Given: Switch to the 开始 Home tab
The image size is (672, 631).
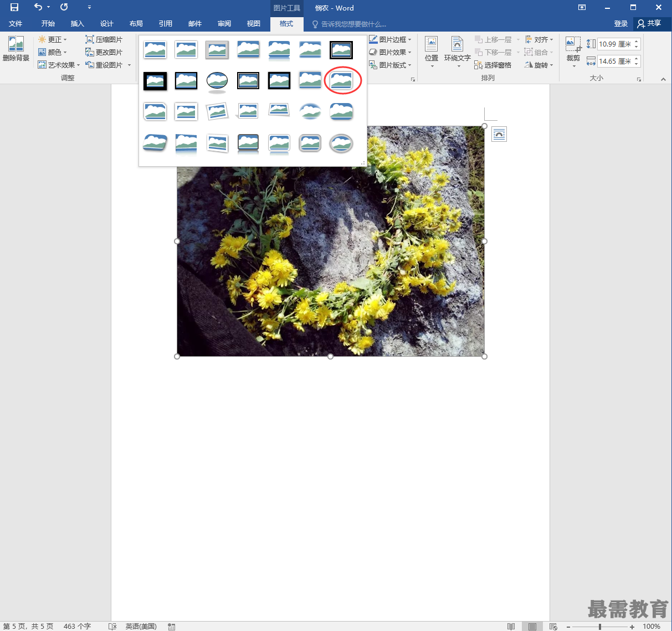Looking at the screenshot, I should click(x=48, y=23).
